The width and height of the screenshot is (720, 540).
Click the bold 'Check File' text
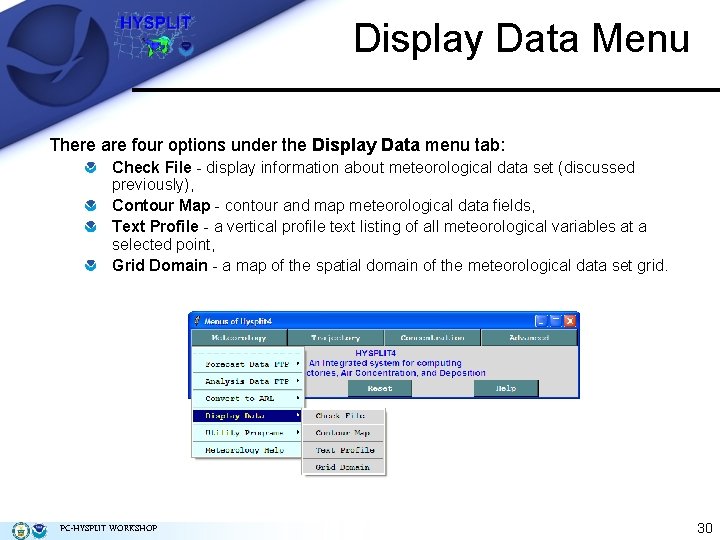pos(152,167)
